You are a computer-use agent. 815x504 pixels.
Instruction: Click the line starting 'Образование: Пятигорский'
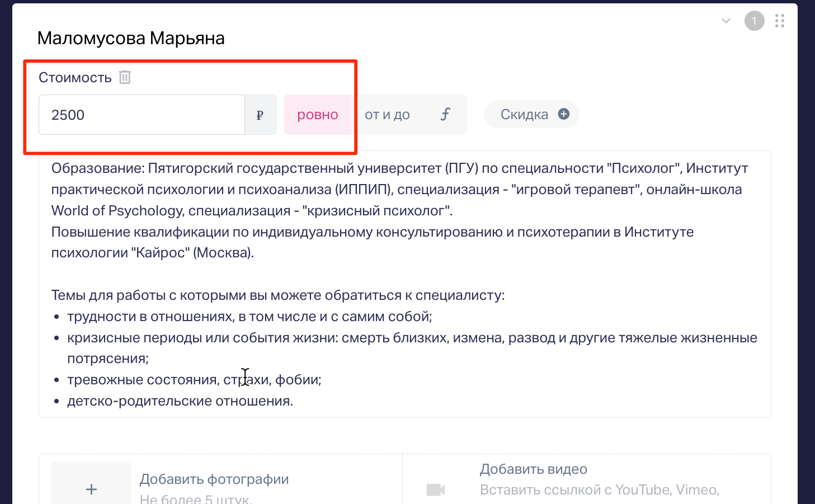click(399, 168)
